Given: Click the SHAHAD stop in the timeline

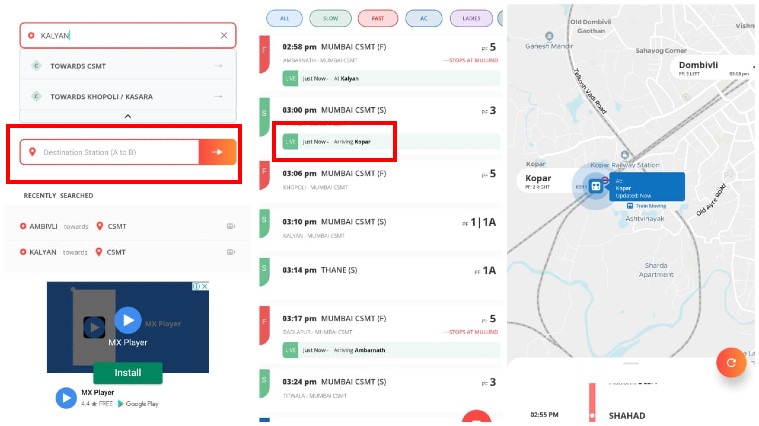Looking at the screenshot, I should pos(627,415).
